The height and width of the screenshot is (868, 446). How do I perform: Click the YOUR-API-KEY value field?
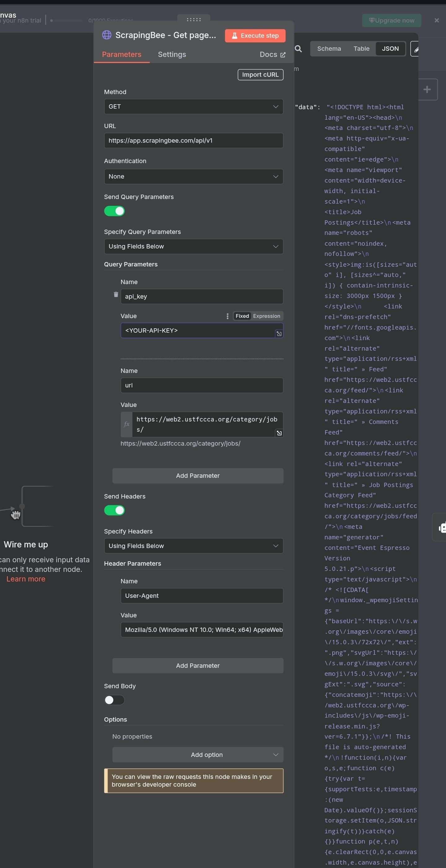click(202, 330)
